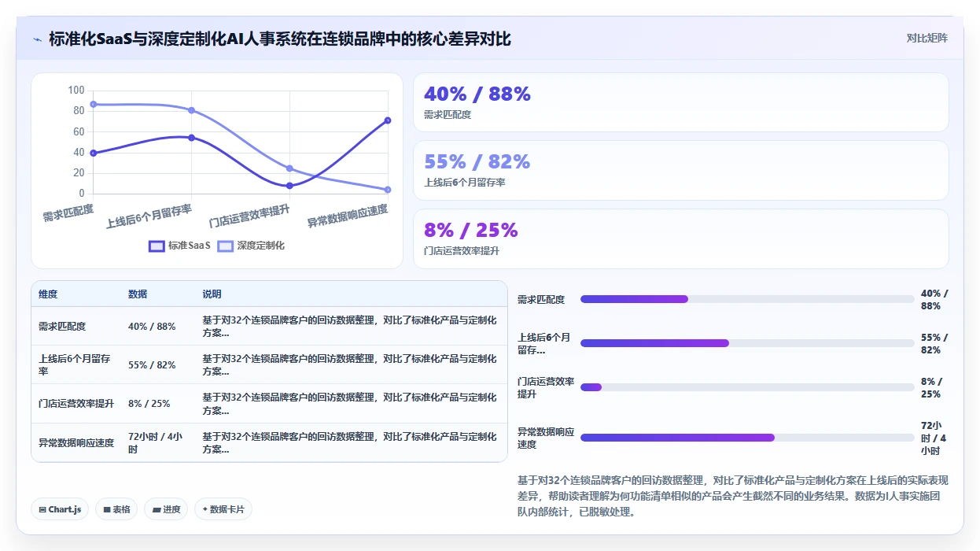
Task: Click the 对比矩阵 label in the header
Action: coord(927,38)
